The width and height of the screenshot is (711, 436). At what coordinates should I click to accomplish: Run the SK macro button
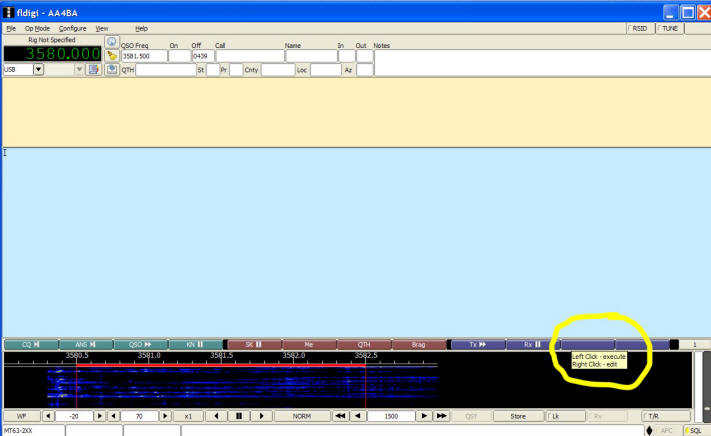254,345
